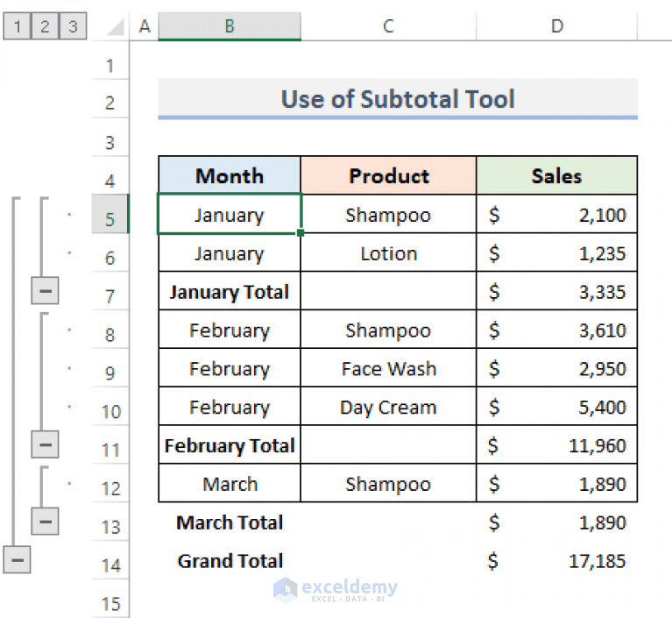Select the February cell beside Day Cream
This screenshot has height=618, width=672.
[230, 407]
